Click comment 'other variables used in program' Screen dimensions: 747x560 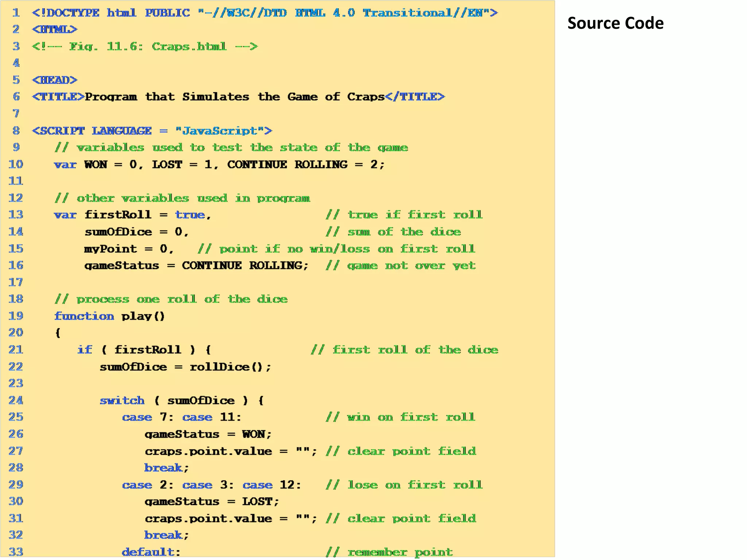click(x=182, y=198)
